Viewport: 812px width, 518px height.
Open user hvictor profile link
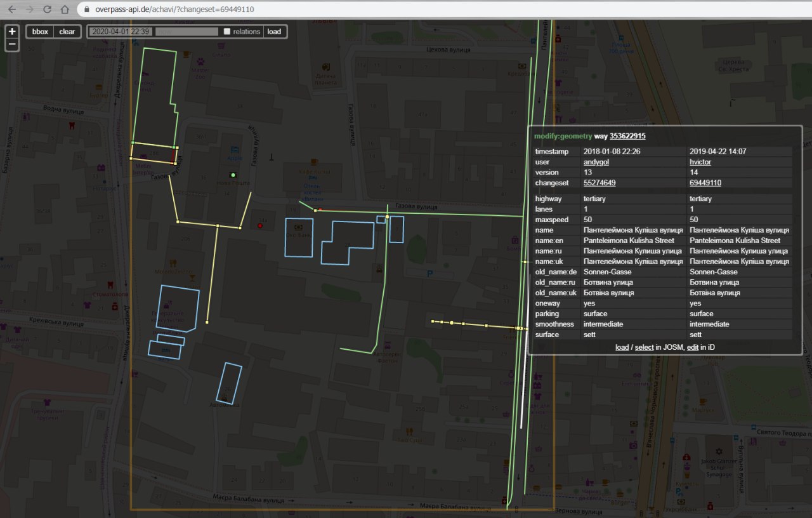click(700, 162)
